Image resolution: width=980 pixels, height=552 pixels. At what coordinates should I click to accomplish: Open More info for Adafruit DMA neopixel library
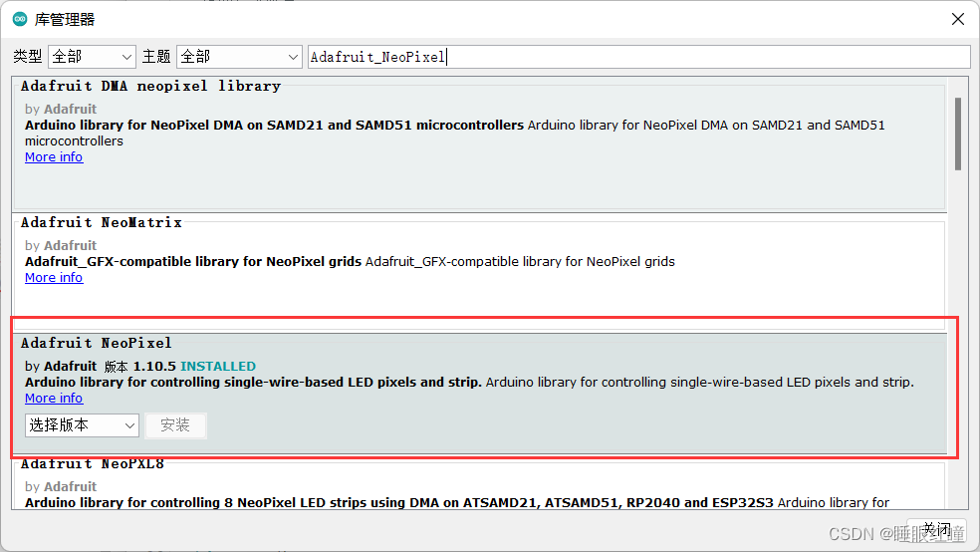pyautogui.click(x=54, y=156)
